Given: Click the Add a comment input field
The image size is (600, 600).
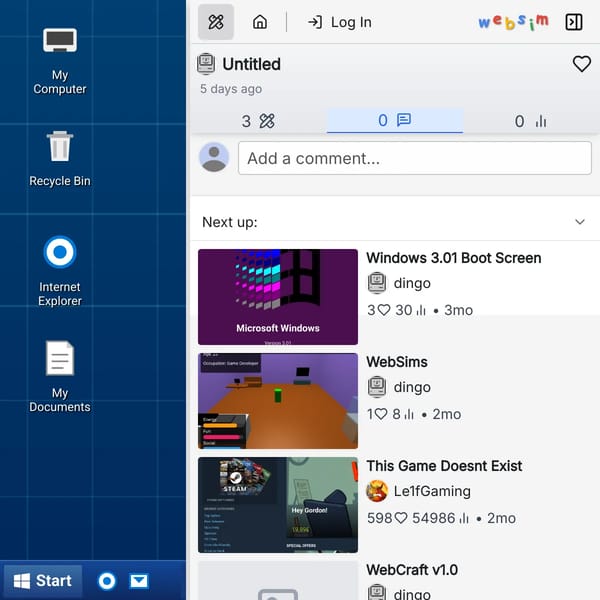Looking at the screenshot, I should click(x=415, y=158).
